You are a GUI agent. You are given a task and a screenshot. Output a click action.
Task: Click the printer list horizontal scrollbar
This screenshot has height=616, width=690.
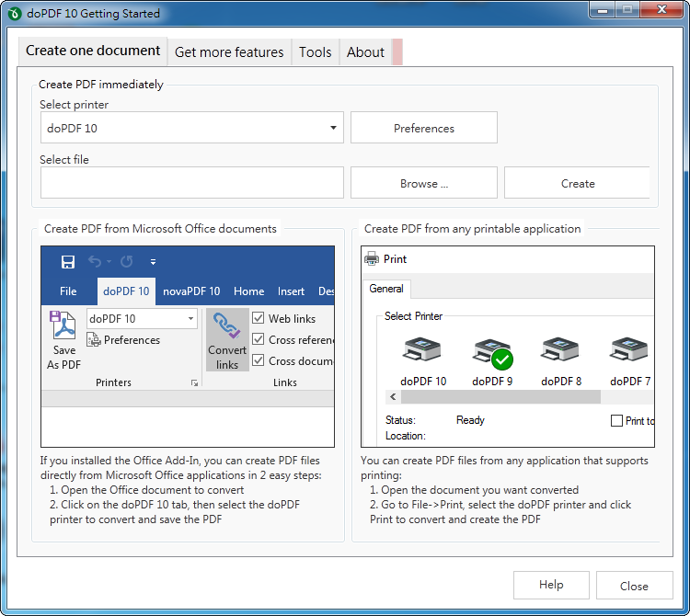(500, 397)
